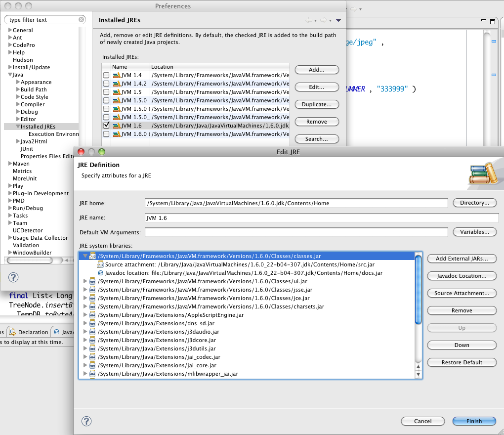Uncheck the JVM 1.6 checkbox
The height and width of the screenshot is (435, 504).
pyautogui.click(x=106, y=125)
